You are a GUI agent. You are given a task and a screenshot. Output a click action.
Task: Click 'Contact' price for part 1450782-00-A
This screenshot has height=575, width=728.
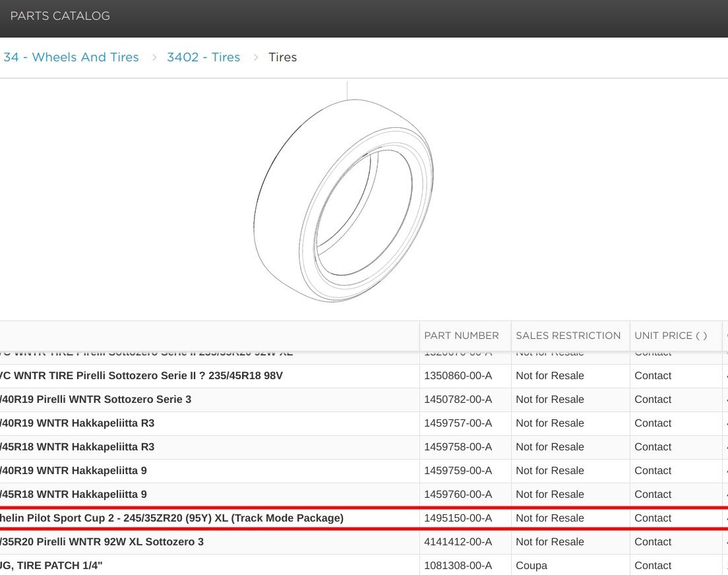click(x=653, y=400)
